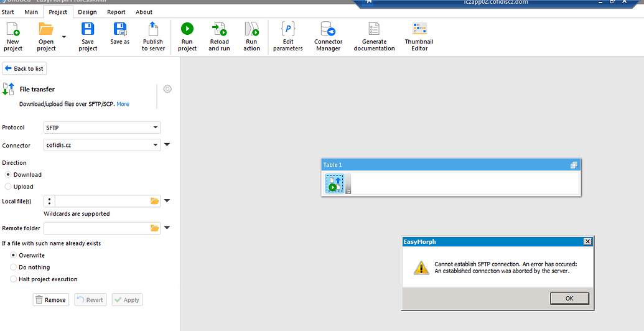Click the File transfer action icon
Screen dimensions: 644x331
tap(9, 89)
